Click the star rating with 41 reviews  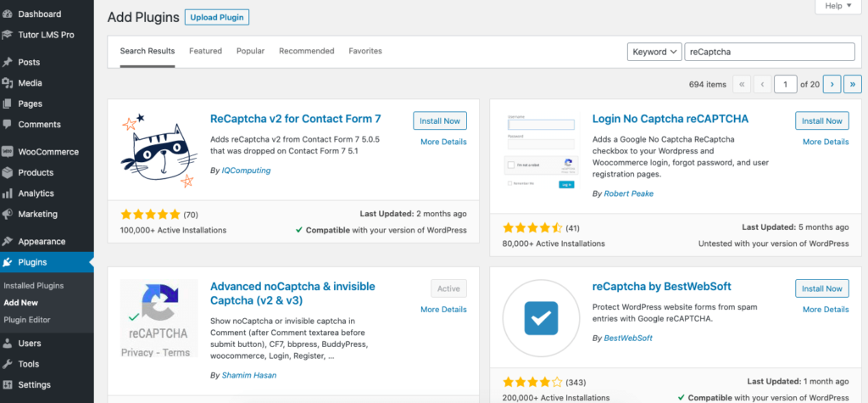pyautogui.click(x=532, y=228)
